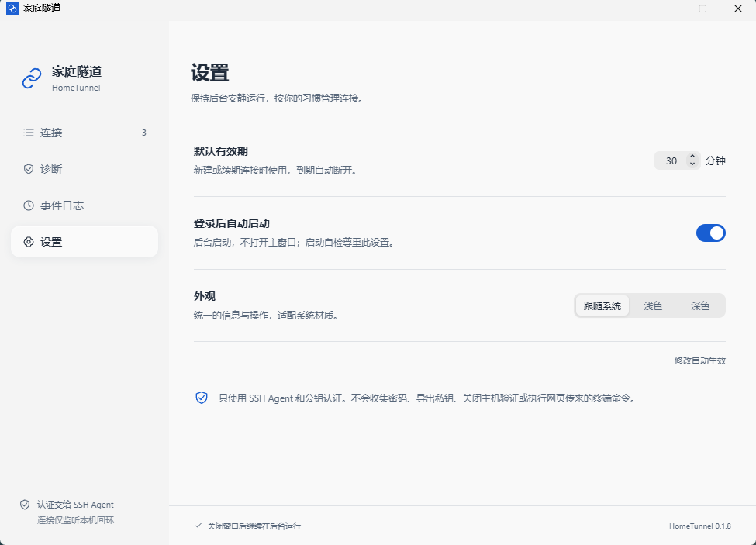This screenshot has height=545, width=756.
Task: Click the shield icon next to 认证交给 SSH Agent
Action: (x=25, y=505)
